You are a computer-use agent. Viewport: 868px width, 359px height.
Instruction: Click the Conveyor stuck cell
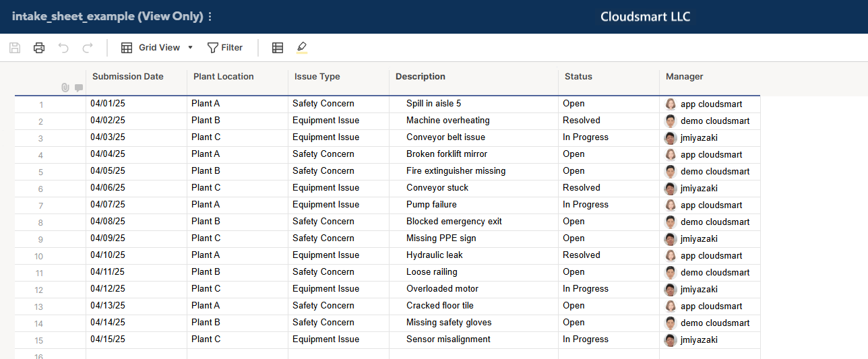(474, 188)
